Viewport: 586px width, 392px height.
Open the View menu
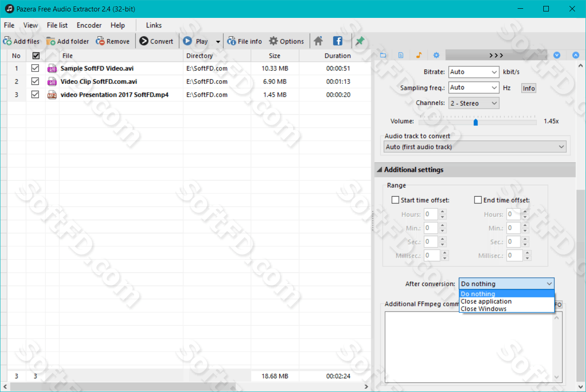click(x=31, y=25)
